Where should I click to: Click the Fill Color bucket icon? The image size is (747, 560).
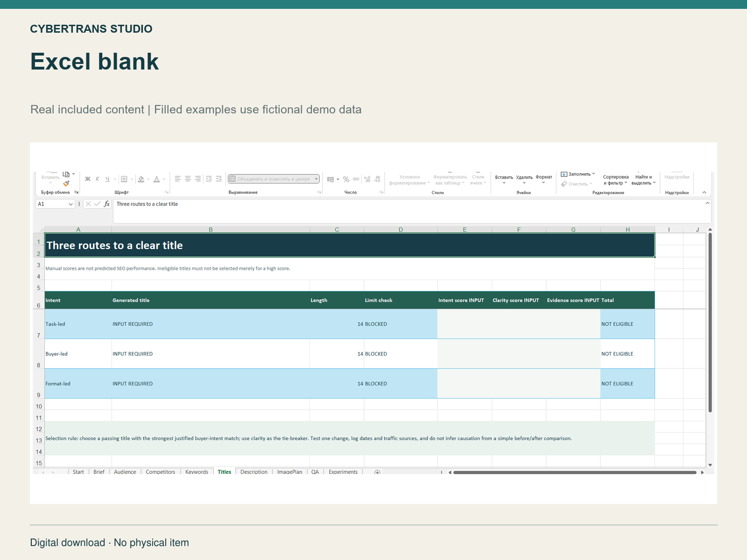click(x=141, y=179)
